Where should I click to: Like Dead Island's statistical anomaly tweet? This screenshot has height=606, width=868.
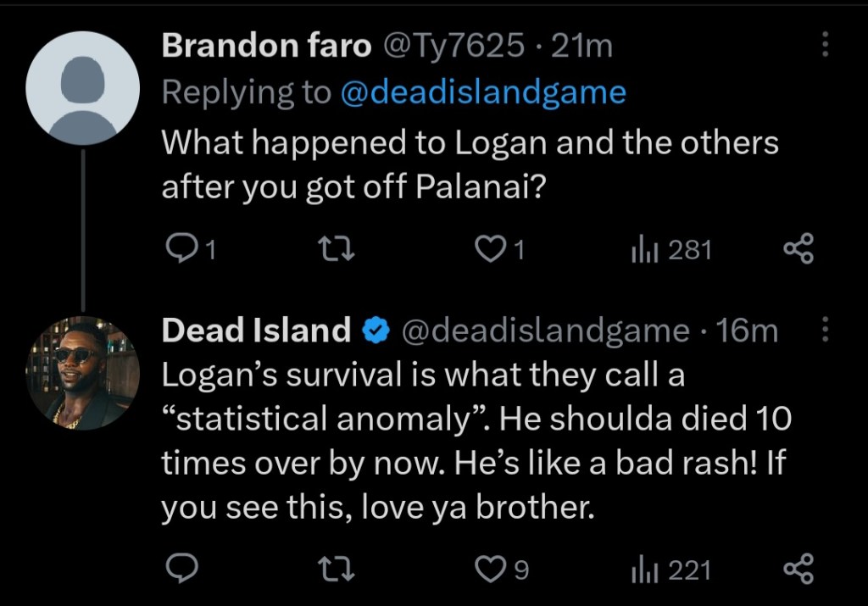(x=490, y=570)
